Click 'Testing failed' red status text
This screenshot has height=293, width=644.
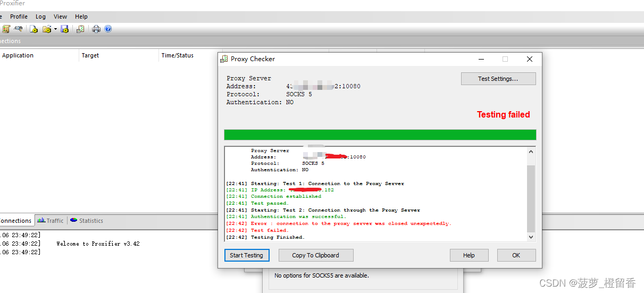(504, 114)
